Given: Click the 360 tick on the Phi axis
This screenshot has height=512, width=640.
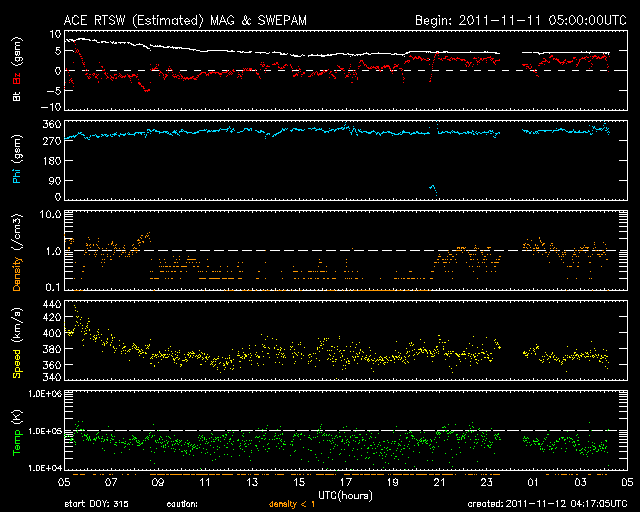Looking at the screenshot, I should point(50,124).
